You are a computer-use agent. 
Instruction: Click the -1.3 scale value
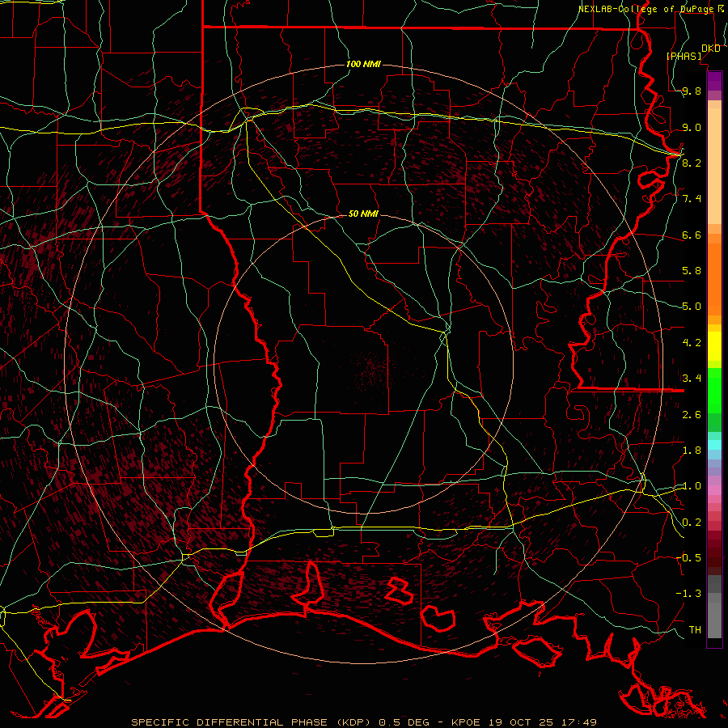(688, 594)
